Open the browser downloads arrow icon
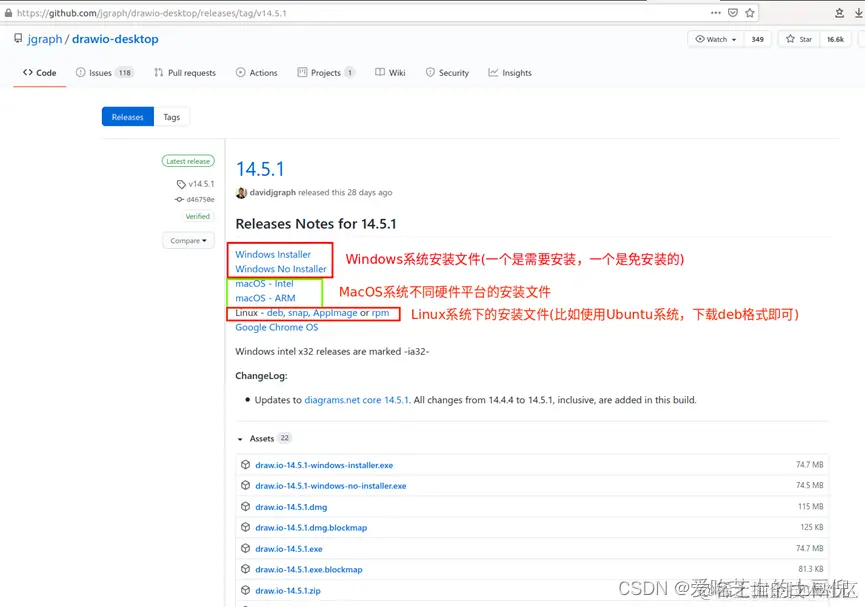Image resolution: width=865 pixels, height=607 pixels. click(859, 13)
